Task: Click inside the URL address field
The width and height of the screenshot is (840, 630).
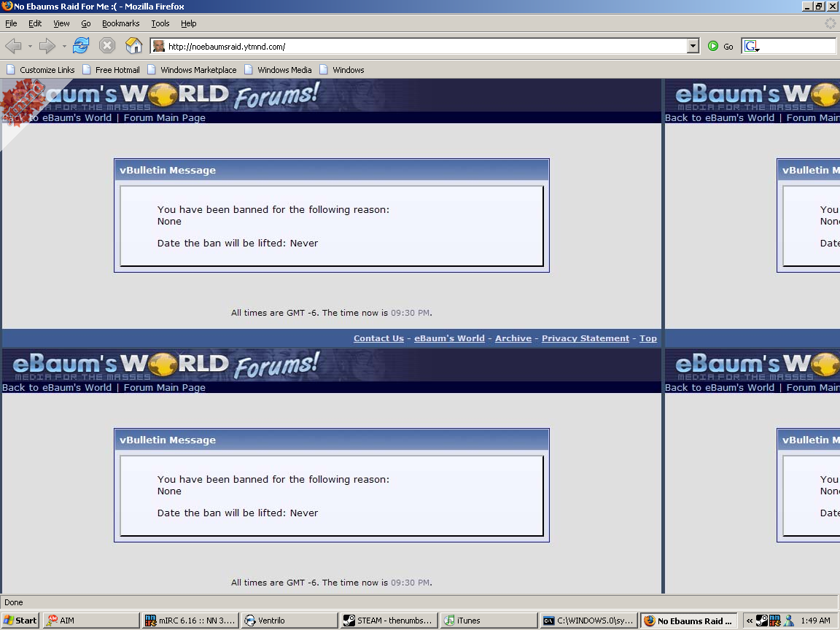Action: tap(423, 47)
